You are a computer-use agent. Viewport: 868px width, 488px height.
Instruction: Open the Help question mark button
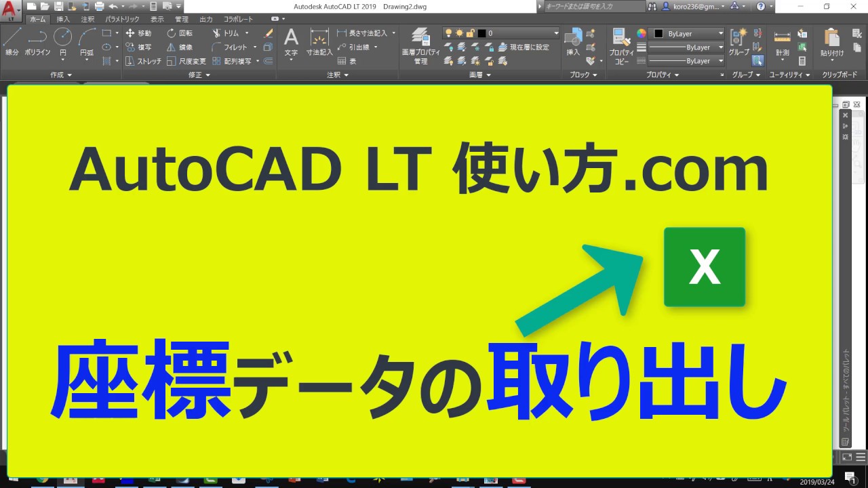click(760, 6)
